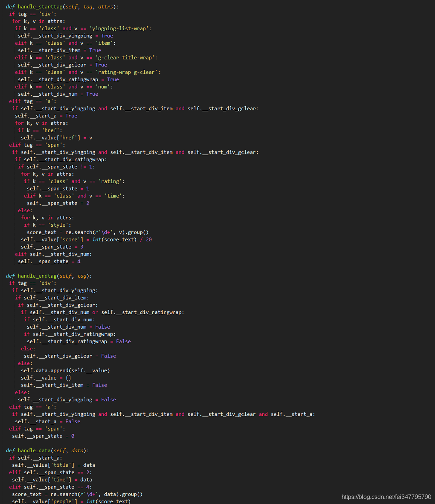The width and height of the screenshot is (435, 504).
Task: Click 'self.data.append(self.__value)' line
Action: 65,370
